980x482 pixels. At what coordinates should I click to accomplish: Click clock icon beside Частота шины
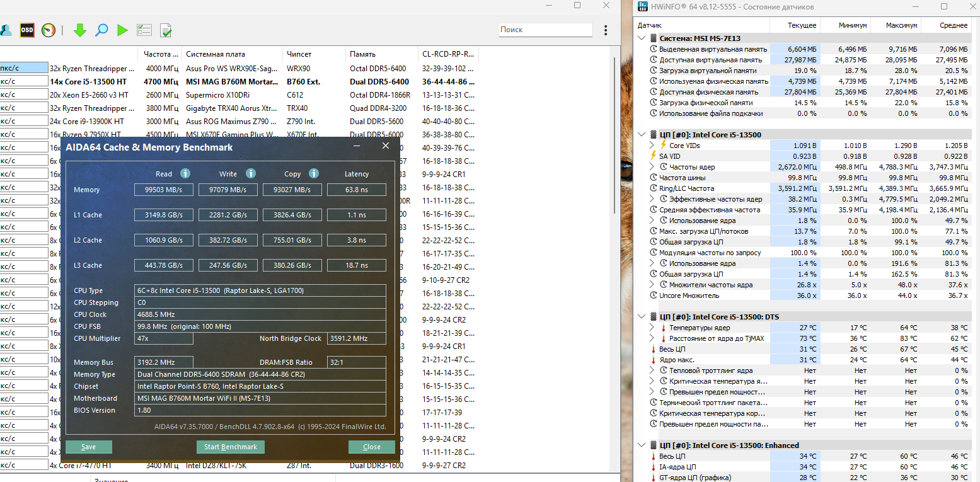pyautogui.click(x=653, y=178)
